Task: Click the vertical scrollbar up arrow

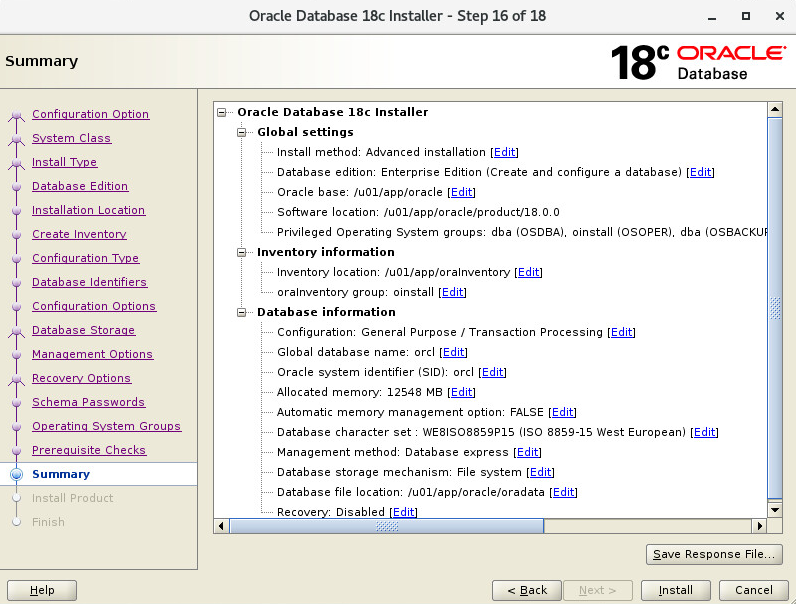Action: click(775, 109)
